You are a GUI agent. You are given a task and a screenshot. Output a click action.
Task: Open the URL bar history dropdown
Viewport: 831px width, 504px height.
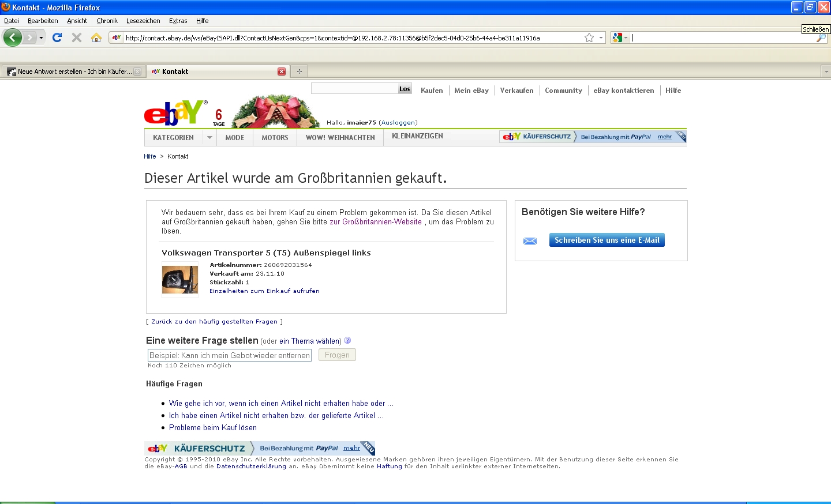[x=601, y=37]
